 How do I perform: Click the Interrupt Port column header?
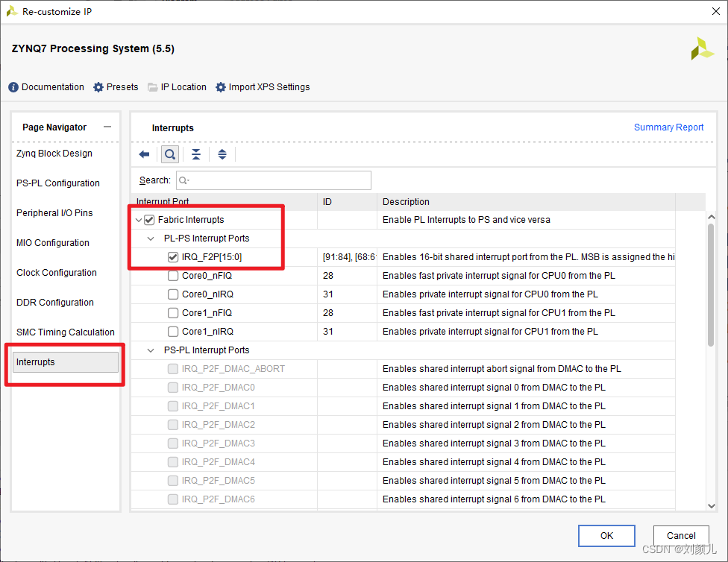225,202
